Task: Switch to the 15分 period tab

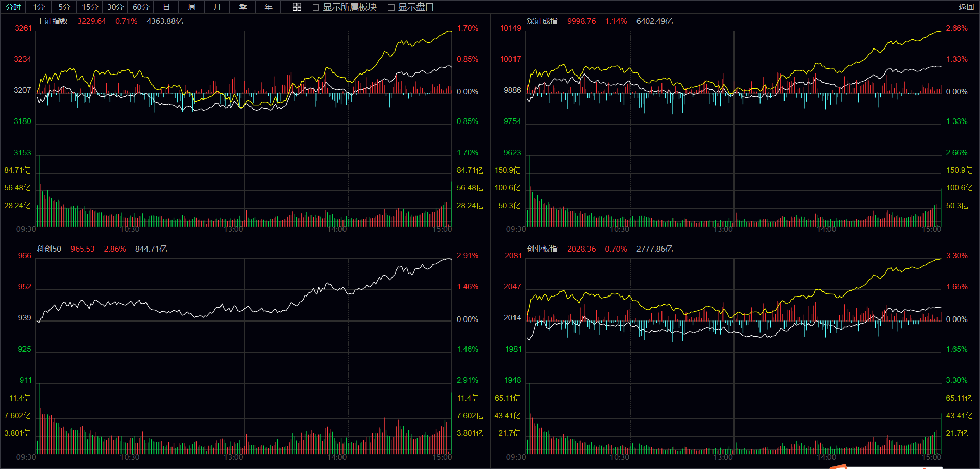Action: point(90,7)
